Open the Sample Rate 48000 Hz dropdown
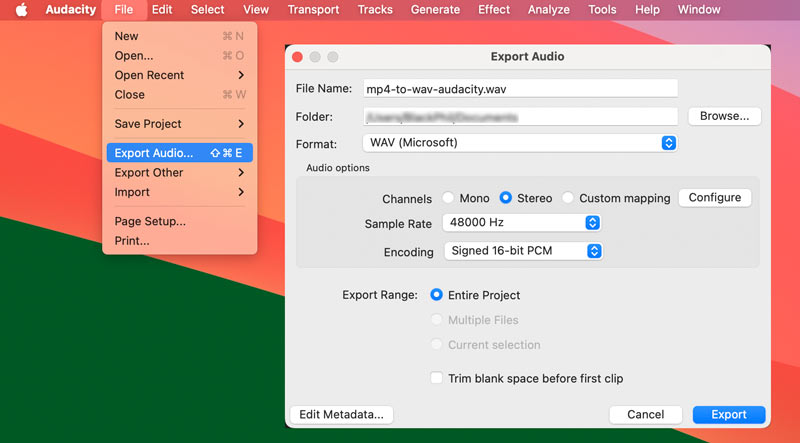The height and width of the screenshot is (443, 800). (521, 223)
